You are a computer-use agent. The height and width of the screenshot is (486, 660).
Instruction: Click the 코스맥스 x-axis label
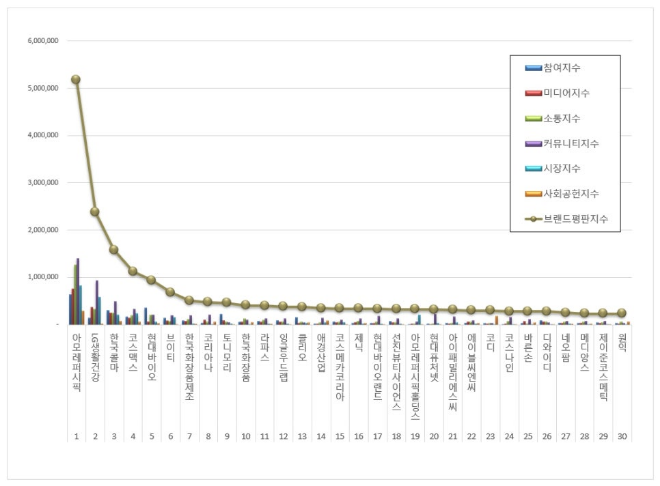pos(132,348)
